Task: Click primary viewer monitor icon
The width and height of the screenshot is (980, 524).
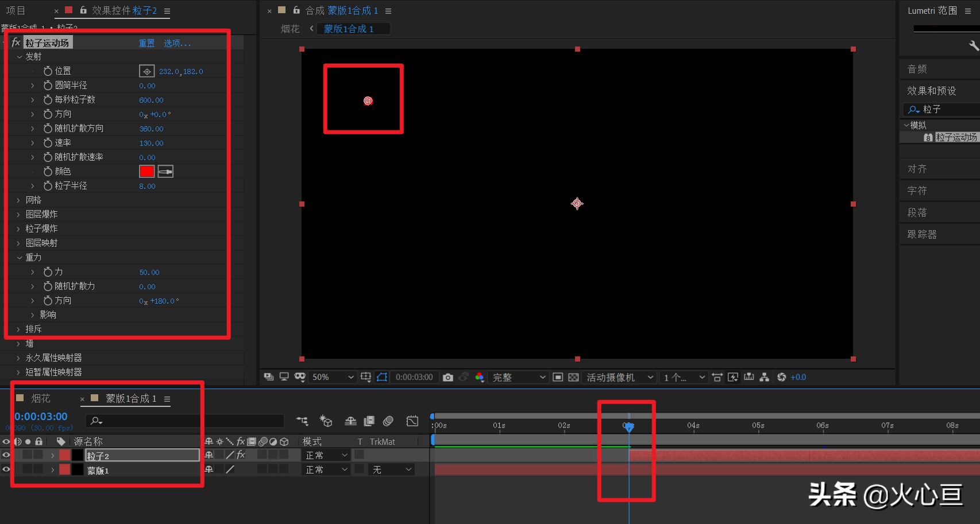Action: pyautogui.click(x=284, y=377)
